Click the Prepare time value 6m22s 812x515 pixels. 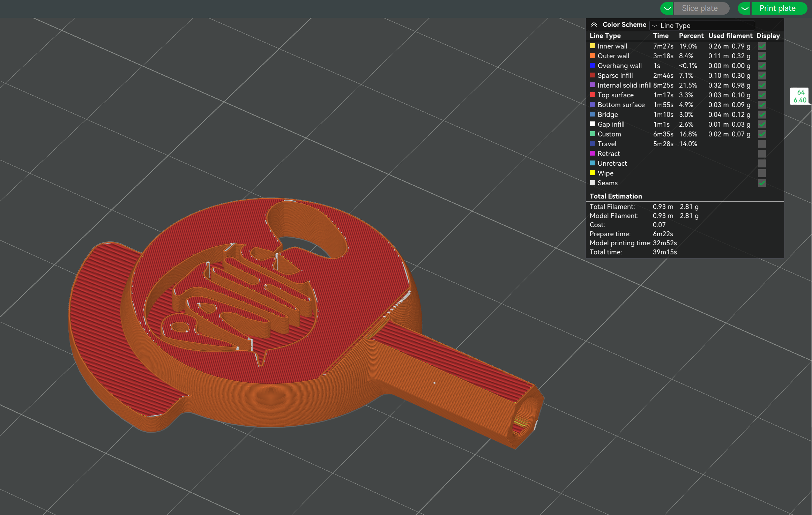663,234
